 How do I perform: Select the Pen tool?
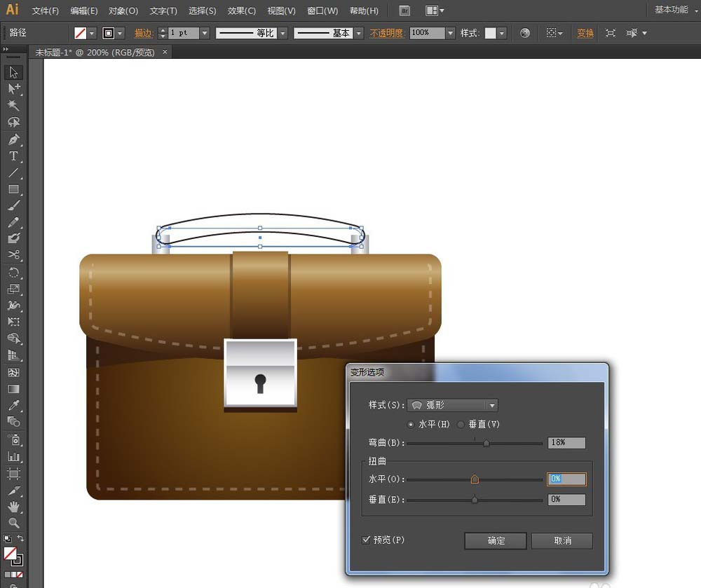coord(13,139)
